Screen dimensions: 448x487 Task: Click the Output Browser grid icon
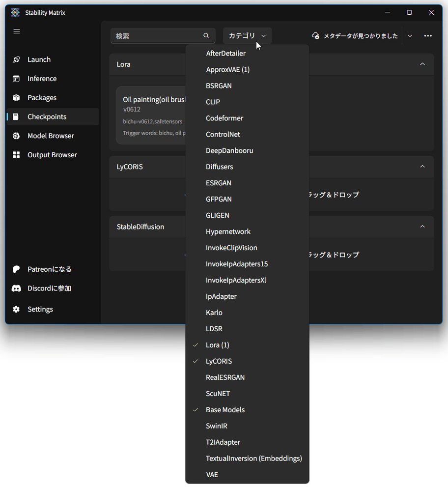16,155
